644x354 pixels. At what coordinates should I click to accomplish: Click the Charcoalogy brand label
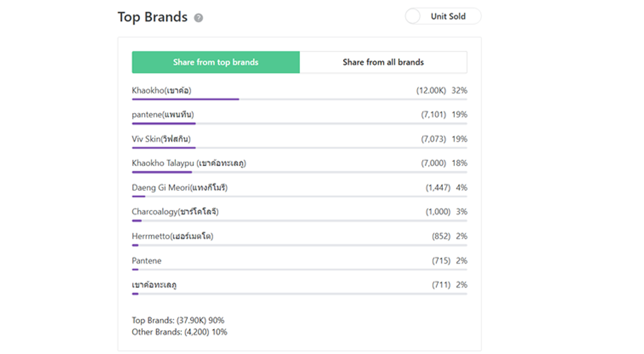click(175, 212)
